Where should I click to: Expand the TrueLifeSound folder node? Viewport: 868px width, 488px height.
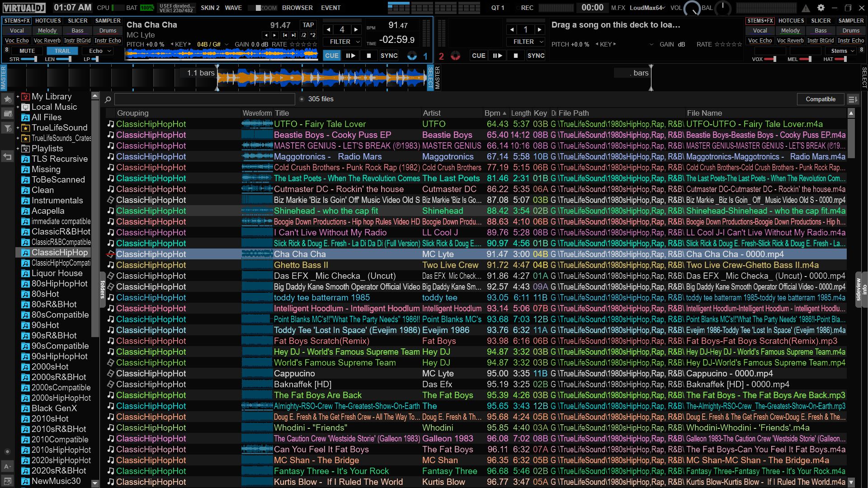[18, 128]
